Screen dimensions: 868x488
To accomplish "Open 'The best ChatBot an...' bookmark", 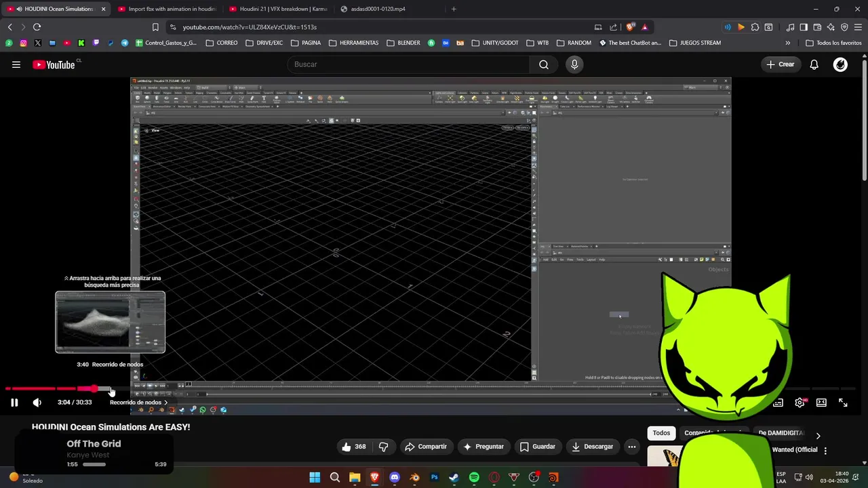I will (630, 43).
